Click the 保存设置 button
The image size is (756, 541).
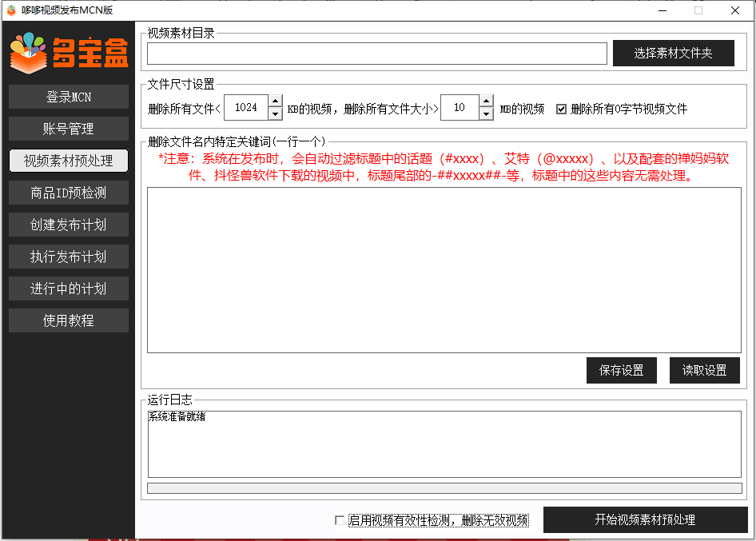(x=622, y=370)
